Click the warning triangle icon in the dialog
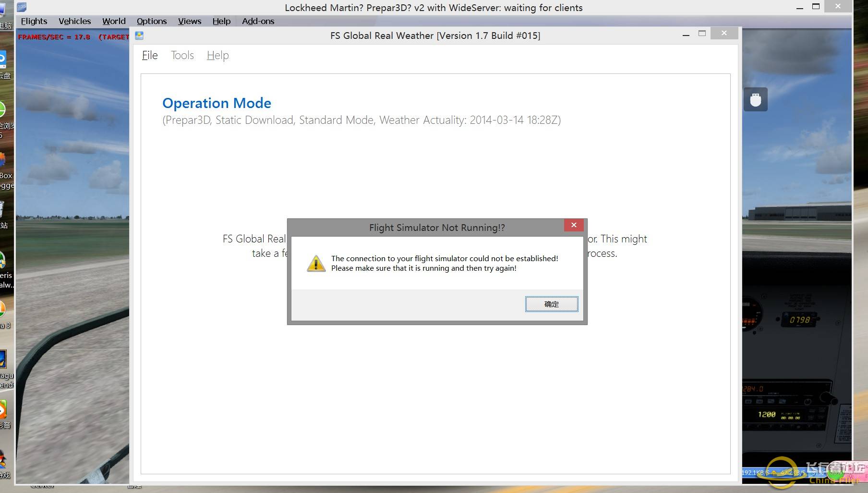This screenshot has width=868, height=493. point(316,264)
